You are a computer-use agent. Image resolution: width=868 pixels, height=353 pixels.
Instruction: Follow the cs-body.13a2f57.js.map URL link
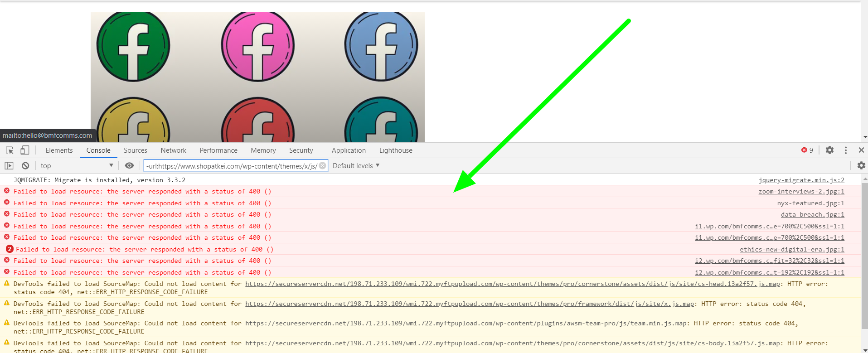coord(513,343)
